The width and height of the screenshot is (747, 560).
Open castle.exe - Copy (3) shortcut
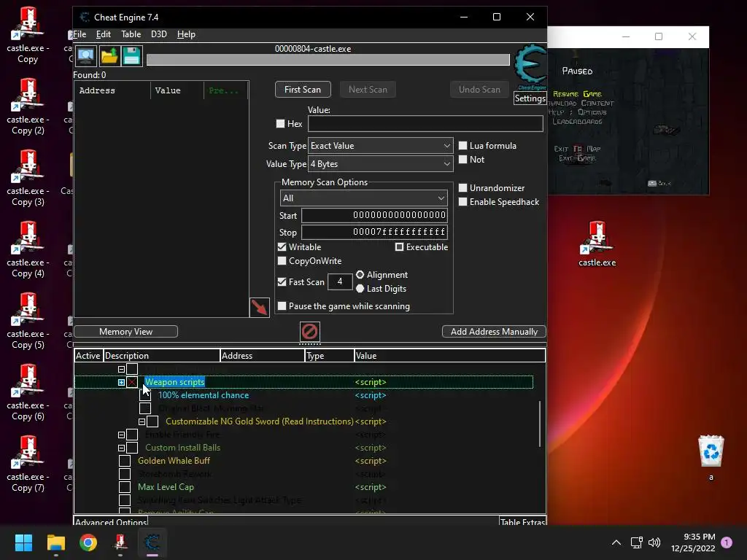pyautogui.click(x=28, y=179)
